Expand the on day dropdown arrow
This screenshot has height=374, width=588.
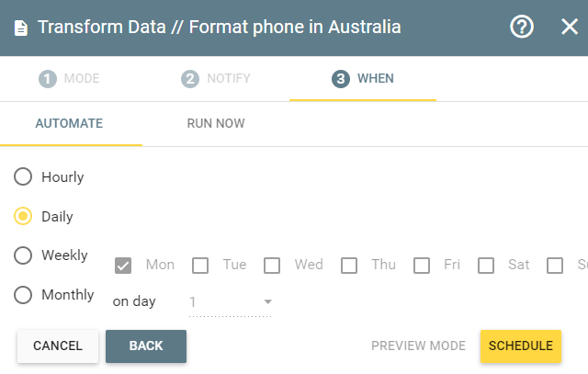[x=267, y=301]
